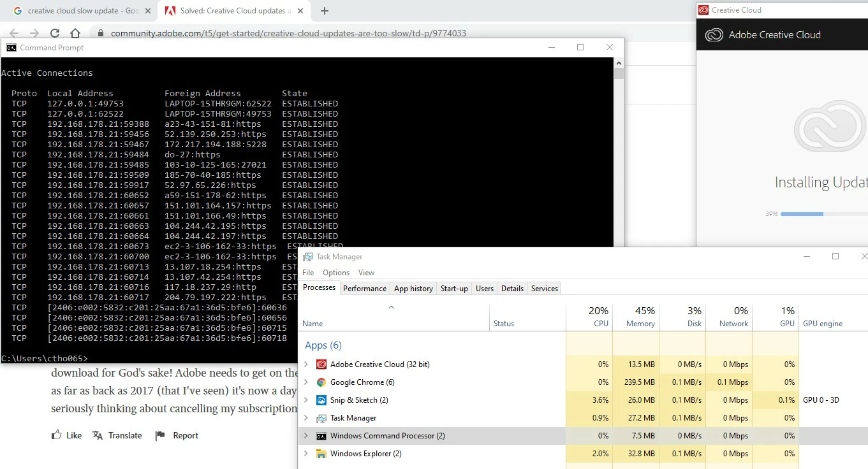Sort processes by GPU column
The height and width of the screenshot is (469, 868).
click(x=776, y=317)
